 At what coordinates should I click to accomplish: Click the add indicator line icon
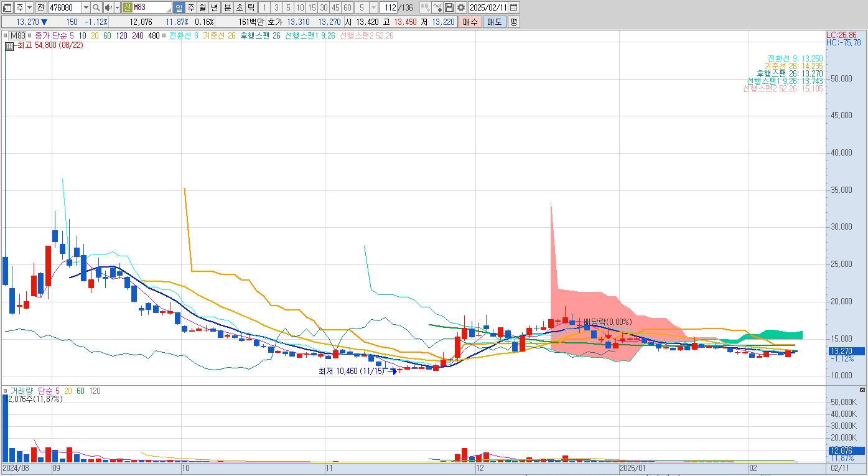437,7
